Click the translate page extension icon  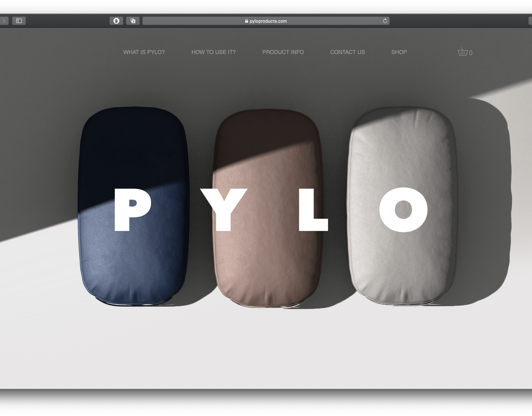coord(133,21)
